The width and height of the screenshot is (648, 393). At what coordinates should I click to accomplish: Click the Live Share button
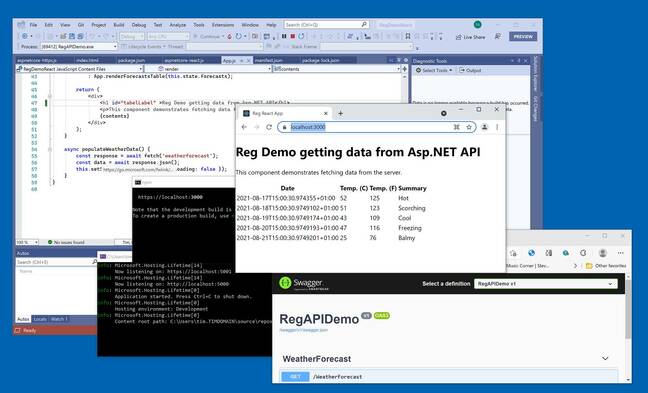470,37
